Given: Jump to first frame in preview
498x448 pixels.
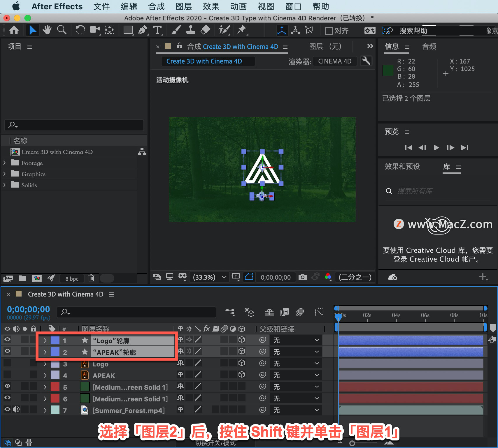Looking at the screenshot, I should coord(408,148).
